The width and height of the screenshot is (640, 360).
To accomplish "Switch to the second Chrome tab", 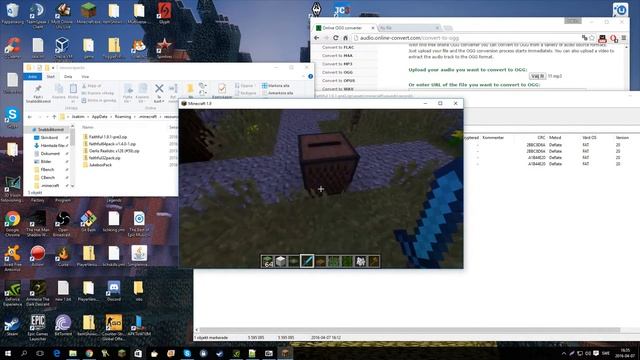I will [409, 28].
